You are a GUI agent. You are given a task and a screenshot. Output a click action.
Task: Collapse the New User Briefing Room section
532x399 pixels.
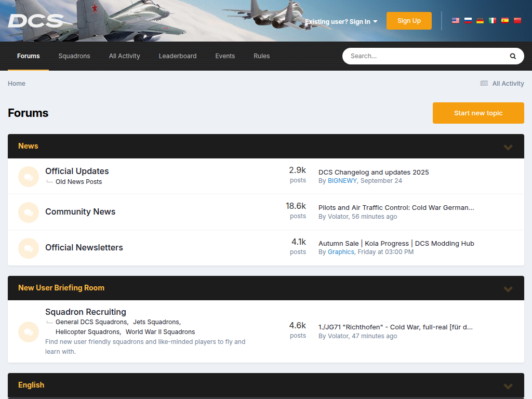[508, 289]
